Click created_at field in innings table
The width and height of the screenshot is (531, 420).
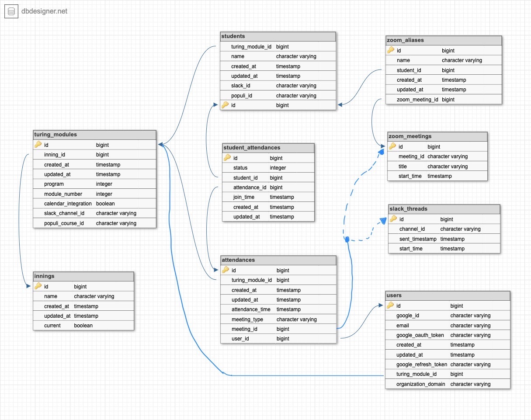coord(83,306)
